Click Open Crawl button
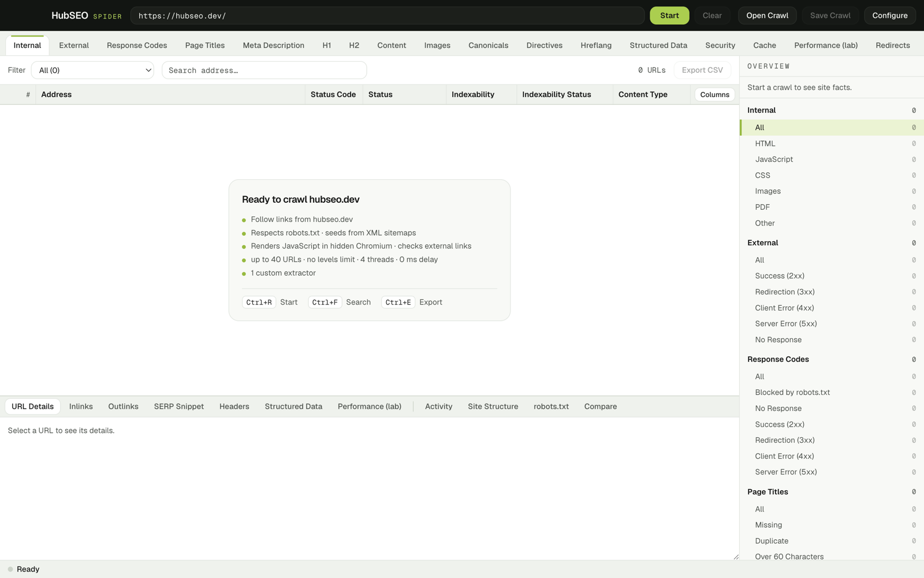Screen dimensions: 924x578 coord(767,16)
